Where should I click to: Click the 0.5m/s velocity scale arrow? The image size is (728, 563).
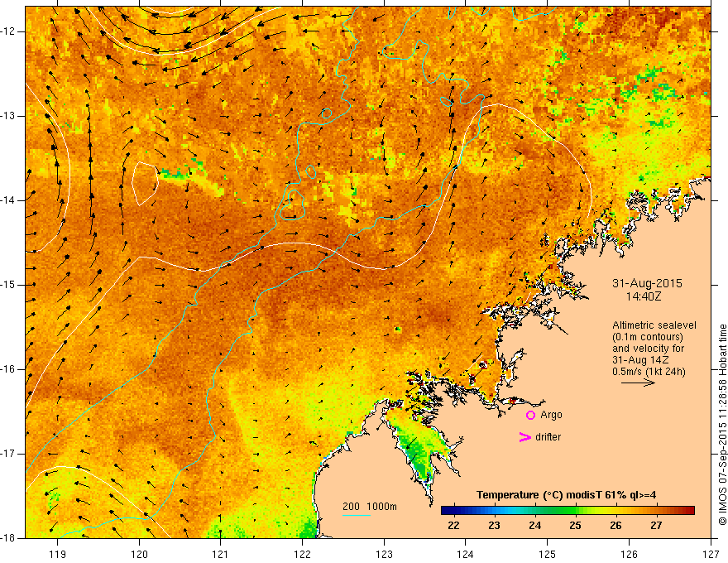click(639, 383)
